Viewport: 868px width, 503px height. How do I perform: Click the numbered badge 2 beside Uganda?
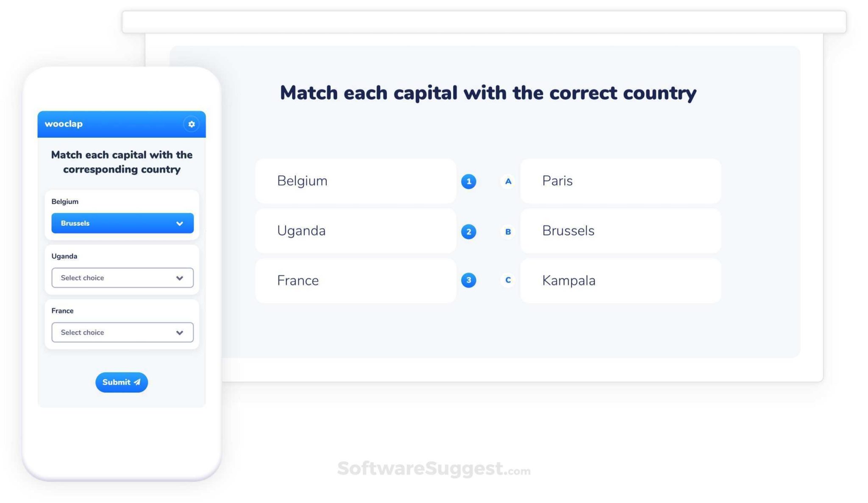point(468,231)
